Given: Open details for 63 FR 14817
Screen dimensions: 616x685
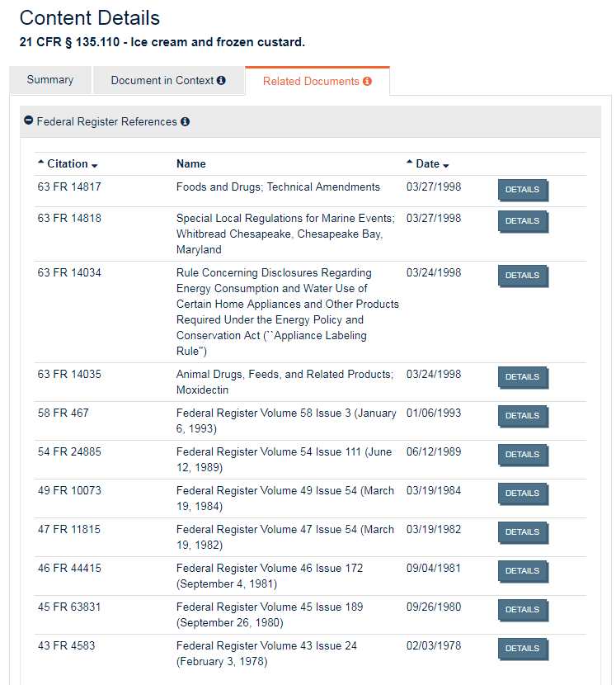Looking at the screenshot, I should (x=522, y=190).
